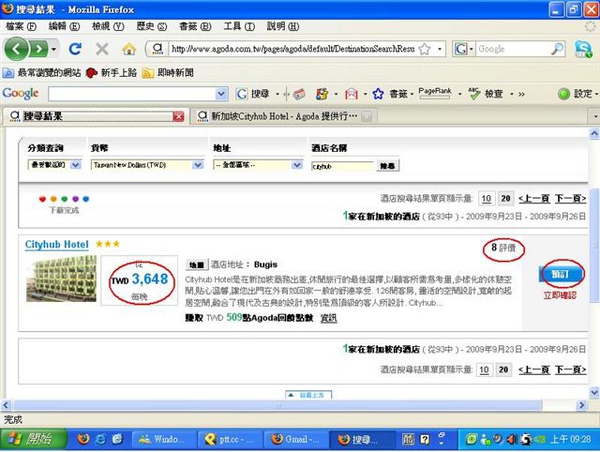Click the Map button beside hotel address
Screen dimensions: 600x452
(x=197, y=264)
